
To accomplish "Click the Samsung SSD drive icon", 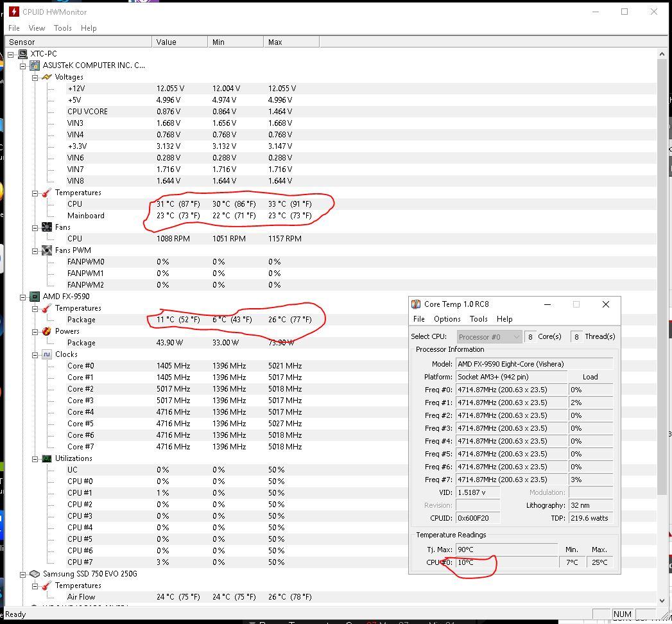I will 34,574.
